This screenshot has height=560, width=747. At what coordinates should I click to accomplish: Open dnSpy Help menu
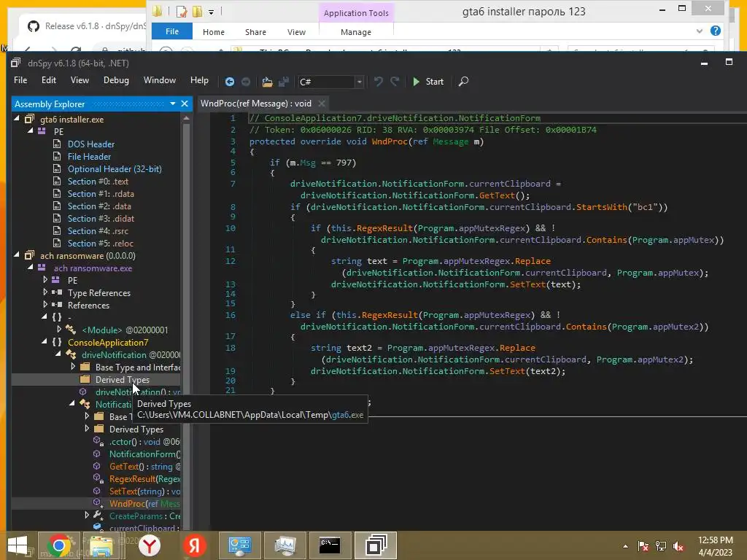click(199, 80)
